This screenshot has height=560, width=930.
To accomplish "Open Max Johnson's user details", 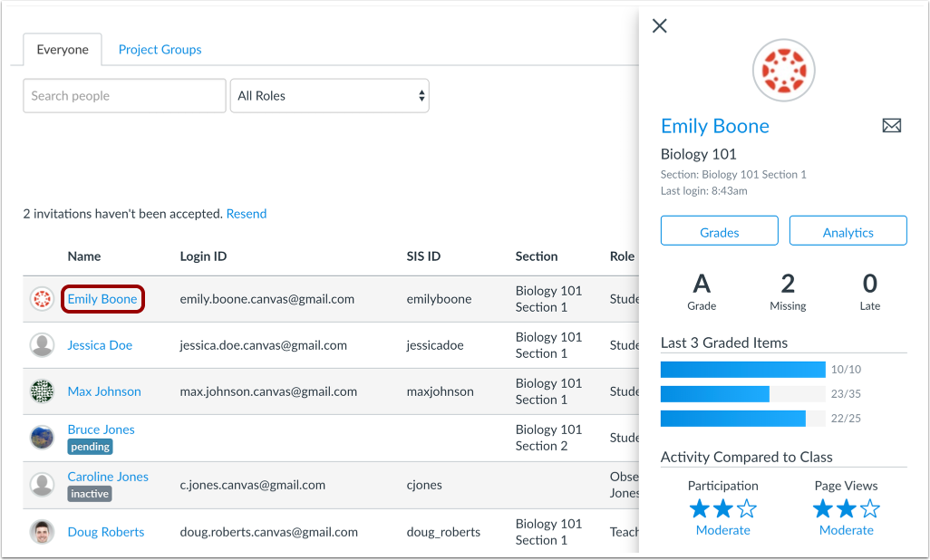I will coord(104,391).
